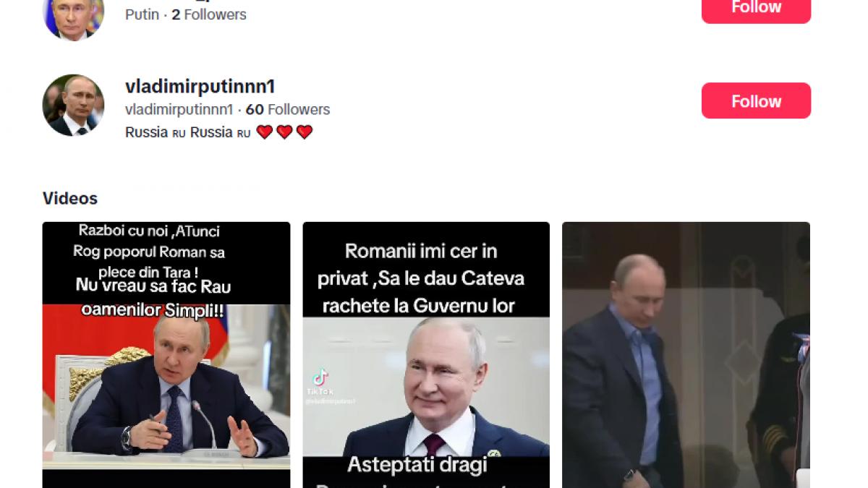Open the avatar beside 2 Followers account

(73, 17)
